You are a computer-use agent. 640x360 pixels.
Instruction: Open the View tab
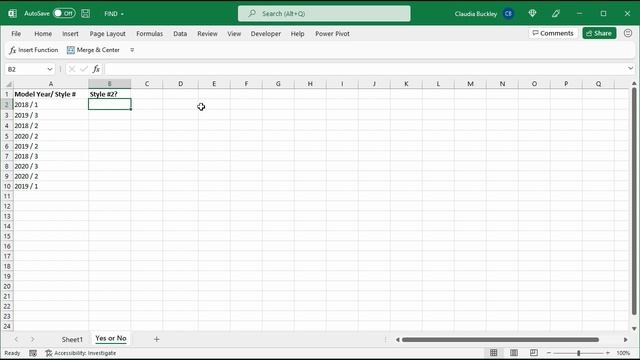(234, 34)
